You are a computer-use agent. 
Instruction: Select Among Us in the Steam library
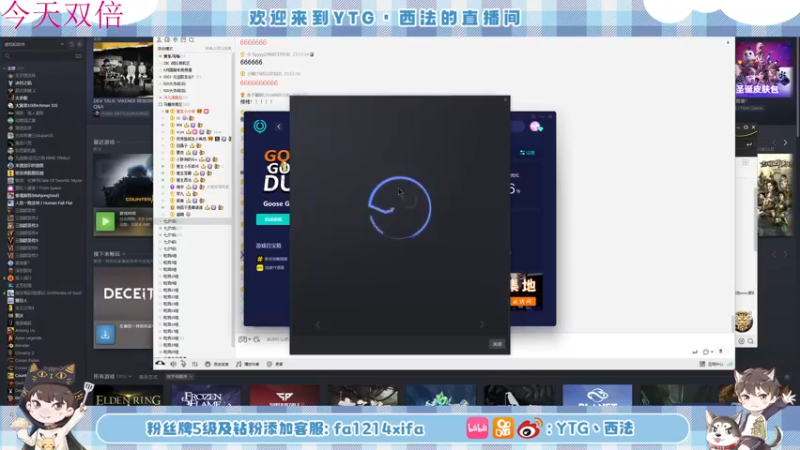22,331
